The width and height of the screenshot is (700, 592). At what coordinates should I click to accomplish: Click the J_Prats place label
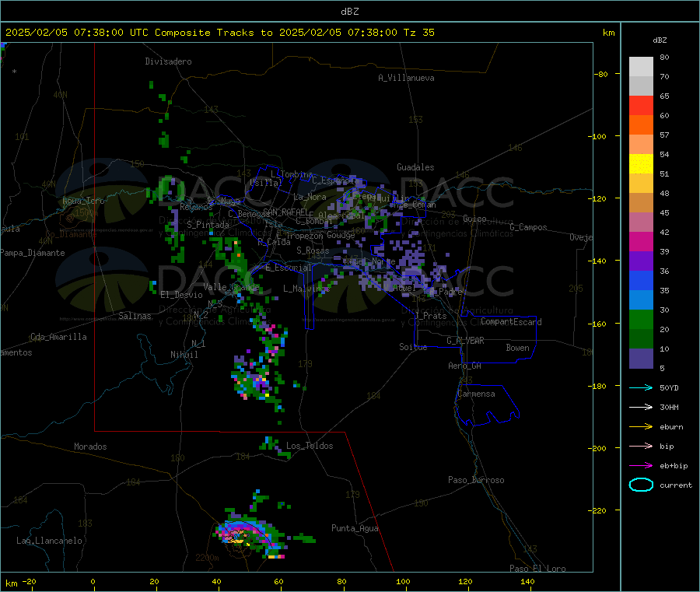coord(431,316)
